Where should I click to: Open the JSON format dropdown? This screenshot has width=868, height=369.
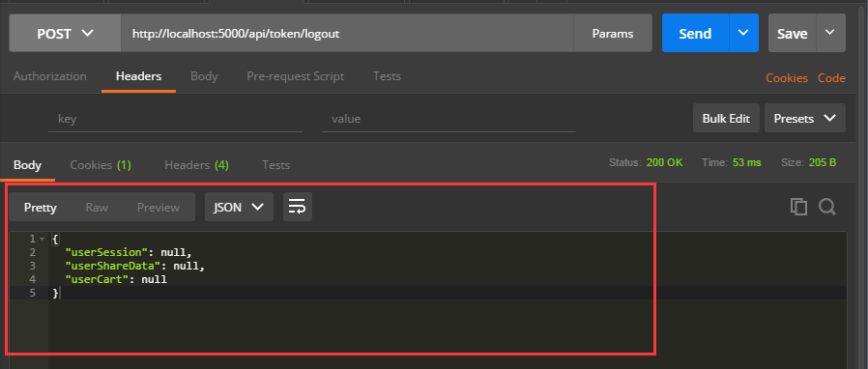[239, 207]
